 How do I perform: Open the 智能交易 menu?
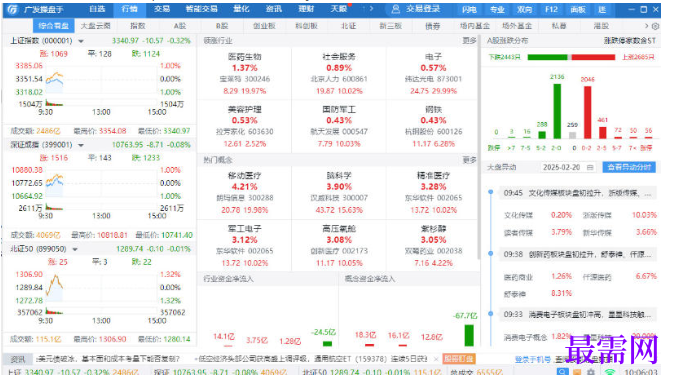pyautogui.click(x=201, y=9)
